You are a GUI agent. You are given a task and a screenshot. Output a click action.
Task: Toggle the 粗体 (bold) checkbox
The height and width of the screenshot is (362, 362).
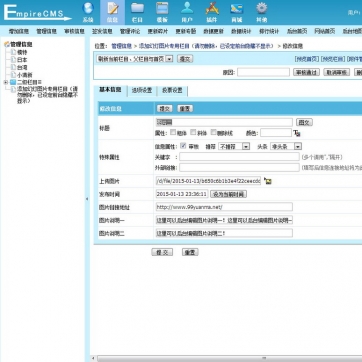click(x=173, y=132)
